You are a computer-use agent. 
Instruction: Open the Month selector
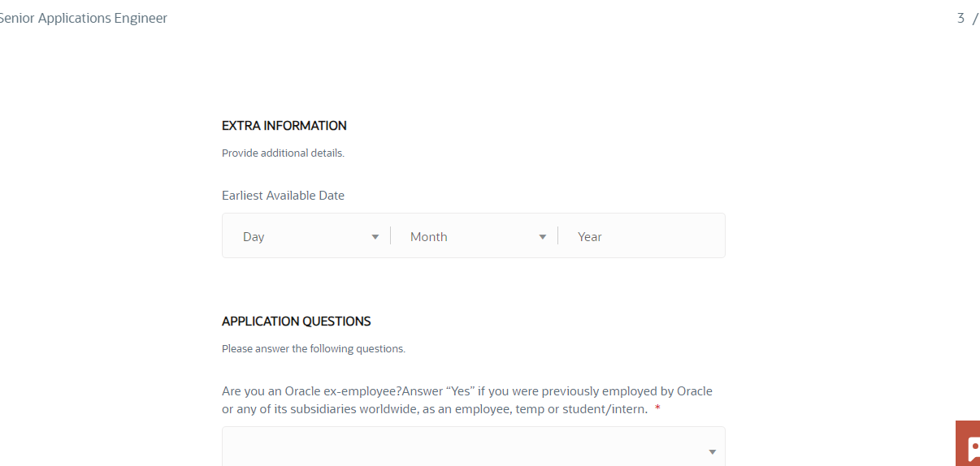pos(475,236)
